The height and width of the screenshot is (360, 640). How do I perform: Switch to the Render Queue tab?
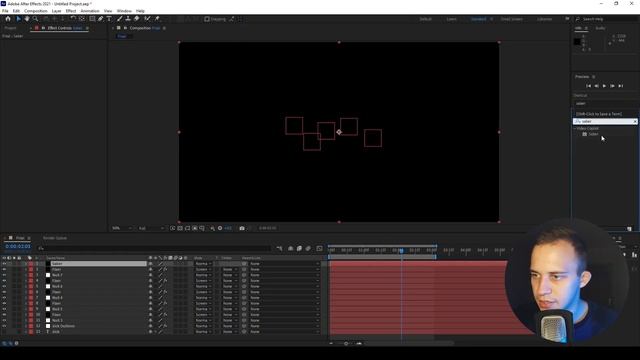55,238
